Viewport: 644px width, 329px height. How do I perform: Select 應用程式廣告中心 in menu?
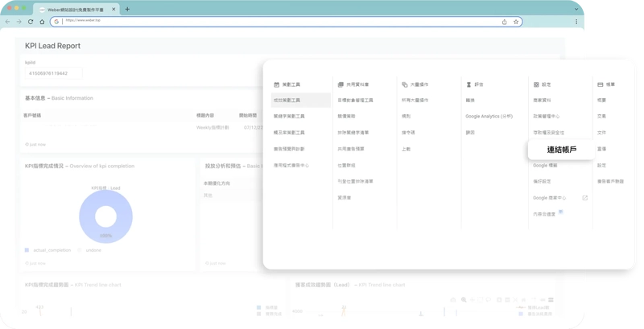click(x=291, y=166)
